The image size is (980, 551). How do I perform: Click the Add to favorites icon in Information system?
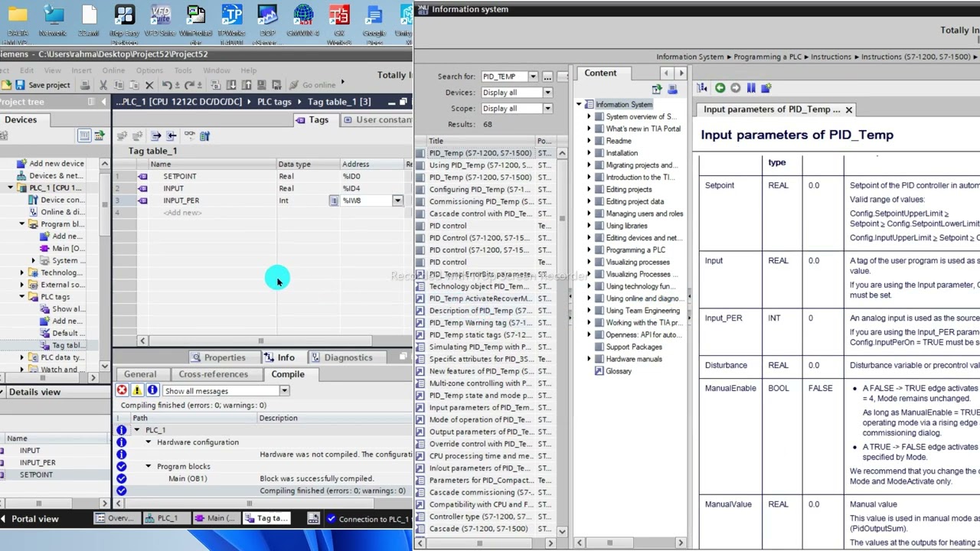tap(766, 88)
